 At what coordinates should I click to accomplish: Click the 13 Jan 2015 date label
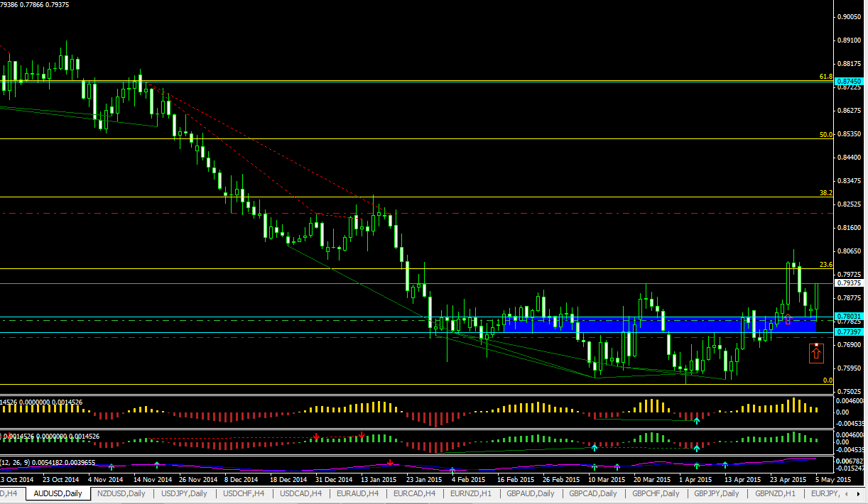[x=379, y=479]
